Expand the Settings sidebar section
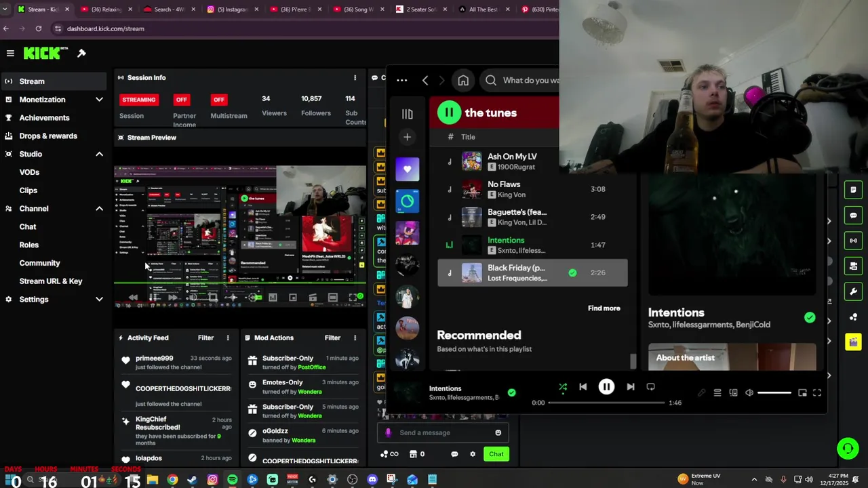Image resolution: width=868 pixels, height=488 pixels. click(x=99, y=299)
